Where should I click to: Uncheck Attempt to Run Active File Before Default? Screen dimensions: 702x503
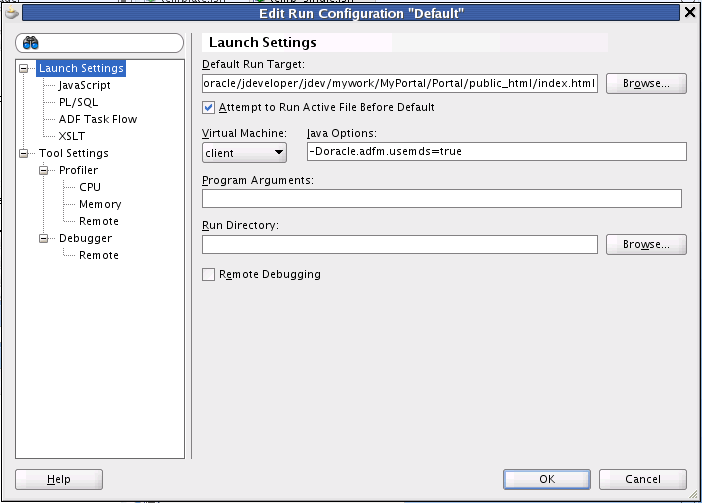[208, 107]
